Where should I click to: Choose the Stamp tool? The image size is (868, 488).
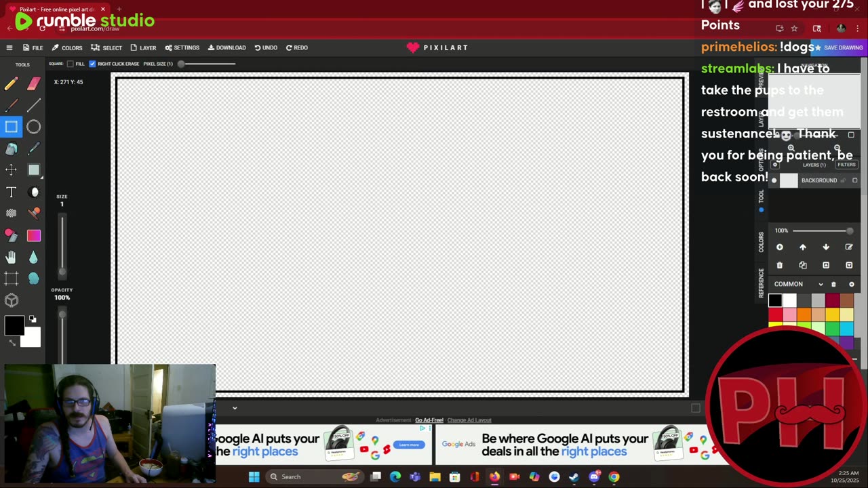(x=34, y=213)
